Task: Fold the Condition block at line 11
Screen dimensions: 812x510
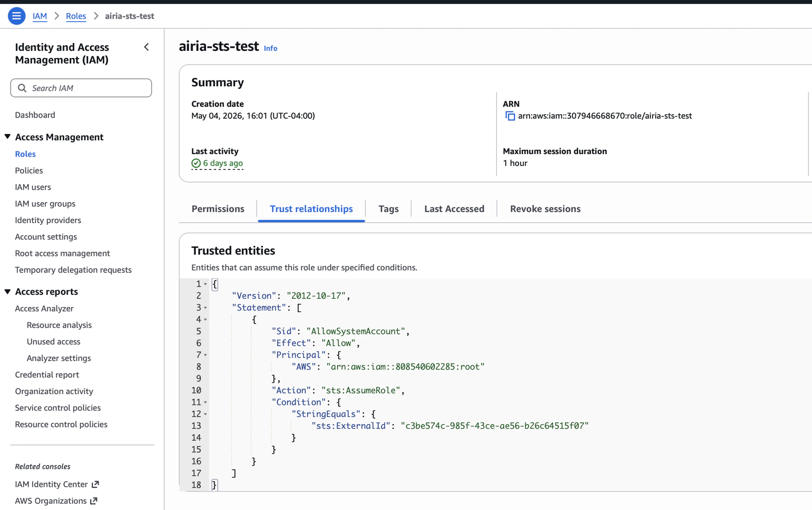Action: coord(205,402)
